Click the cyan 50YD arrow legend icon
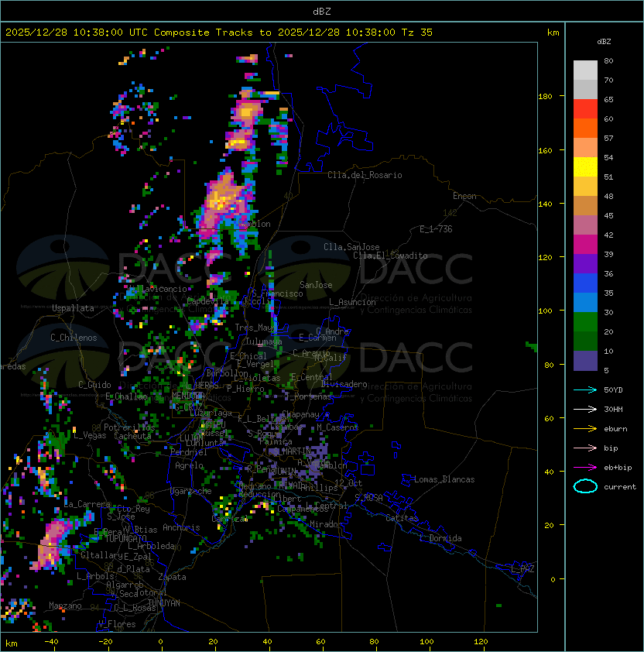The width and height of the screenshot is (644, 652). point(585,390)
